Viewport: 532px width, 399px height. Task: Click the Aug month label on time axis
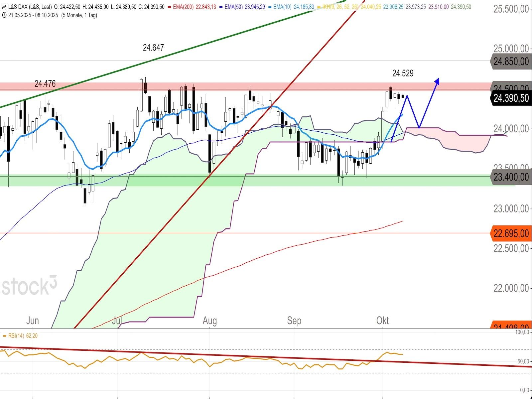click(209, 321)
